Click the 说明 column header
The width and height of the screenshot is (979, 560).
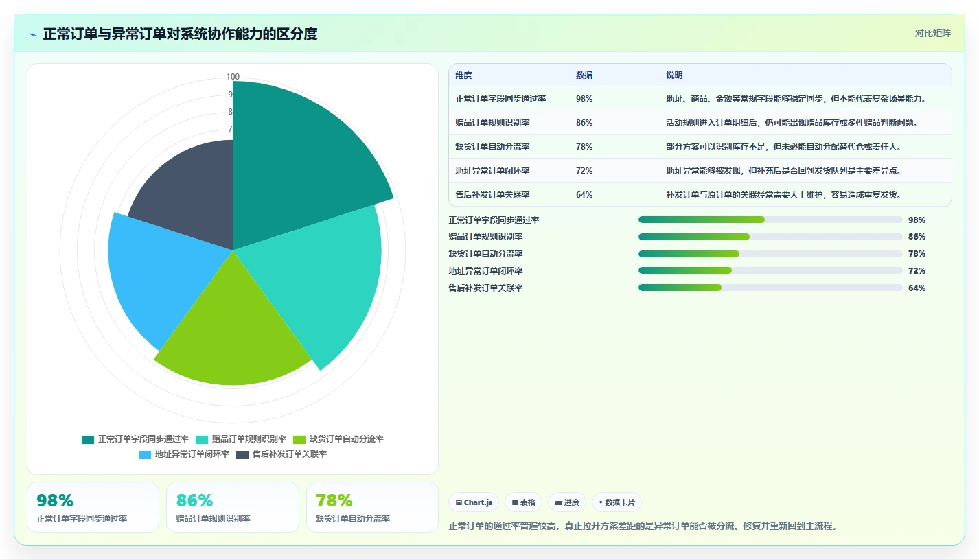coord(674,75)
